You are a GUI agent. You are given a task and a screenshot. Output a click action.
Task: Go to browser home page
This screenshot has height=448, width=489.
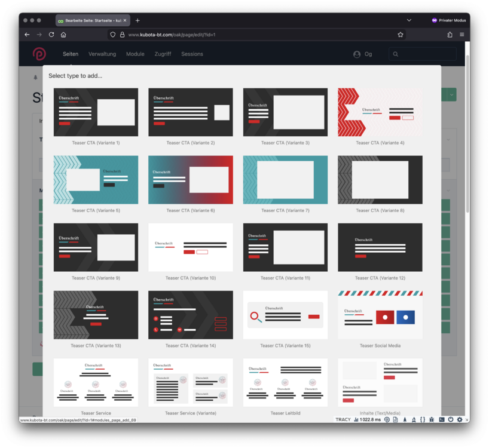tap(63, 35)
